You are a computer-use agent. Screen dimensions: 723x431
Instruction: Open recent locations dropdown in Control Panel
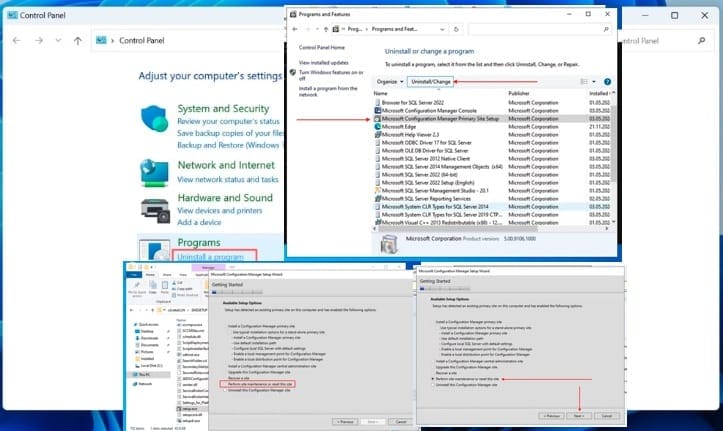coord(58,41)
